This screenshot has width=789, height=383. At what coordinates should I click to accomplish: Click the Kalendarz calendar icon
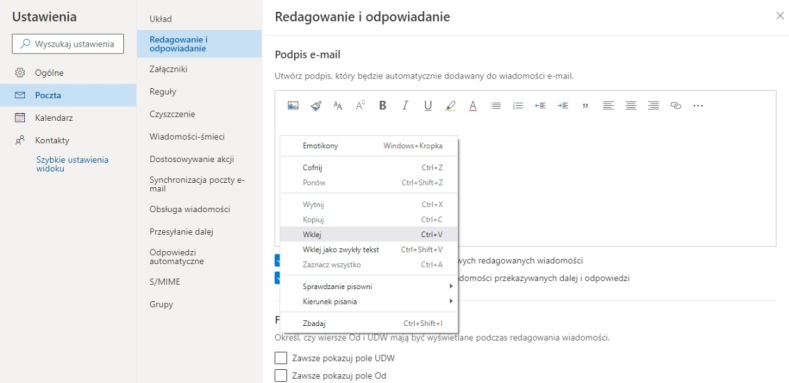(x=20, y=118)
